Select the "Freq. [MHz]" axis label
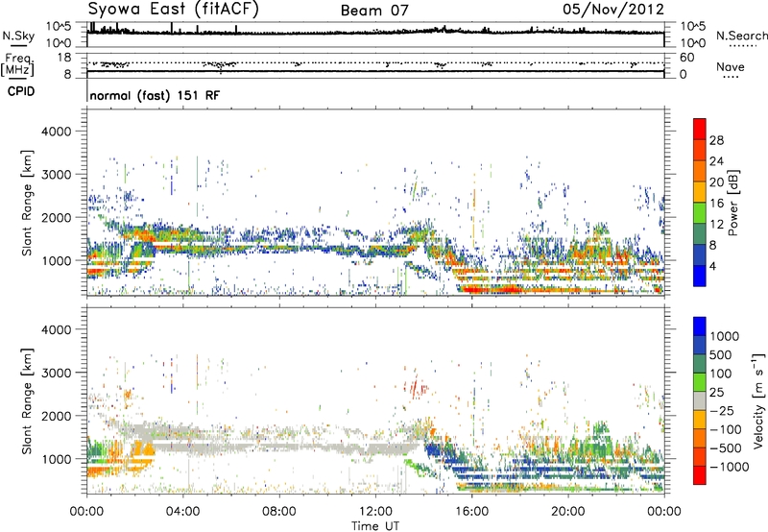 (x=17, y=65)
